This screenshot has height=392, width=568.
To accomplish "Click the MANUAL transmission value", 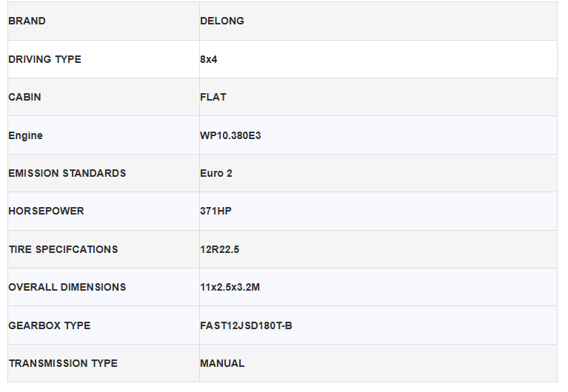I will [222, 363].
